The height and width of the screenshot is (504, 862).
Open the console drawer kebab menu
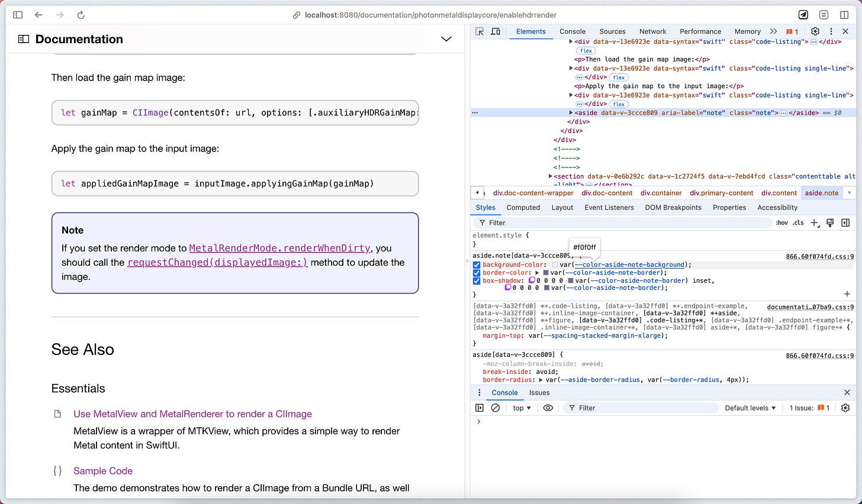(x=480, y=393)
